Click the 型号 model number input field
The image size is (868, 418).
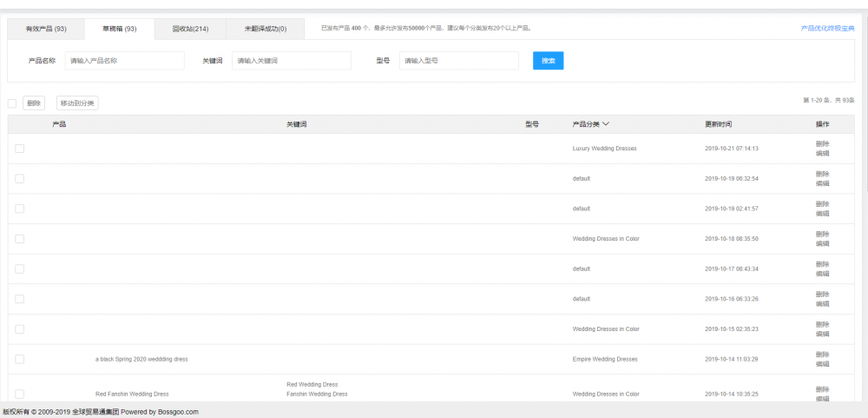tap(458, 61)
